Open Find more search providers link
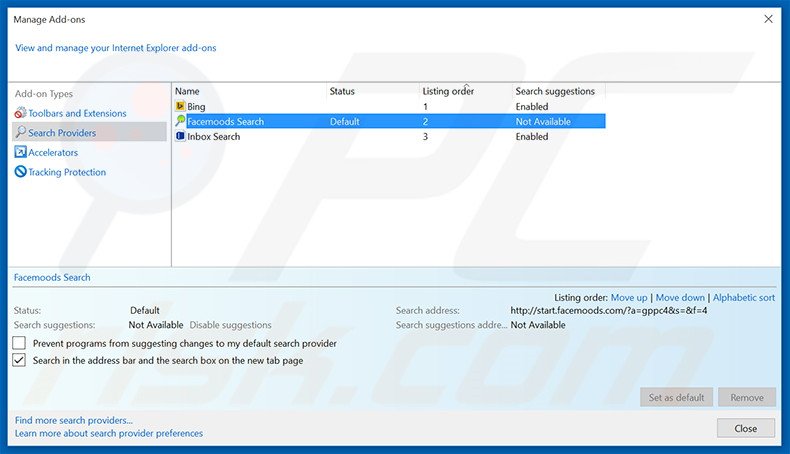 pyautogui.click(x=74, y=420)
